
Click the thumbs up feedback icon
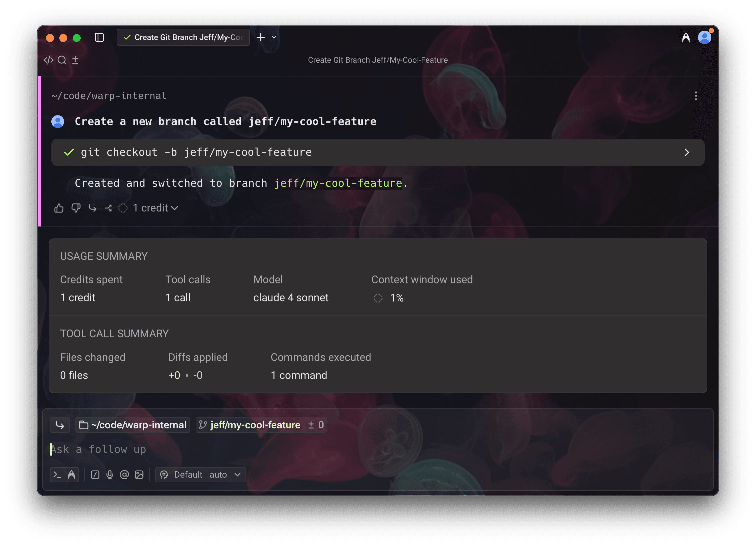point(59,208)
